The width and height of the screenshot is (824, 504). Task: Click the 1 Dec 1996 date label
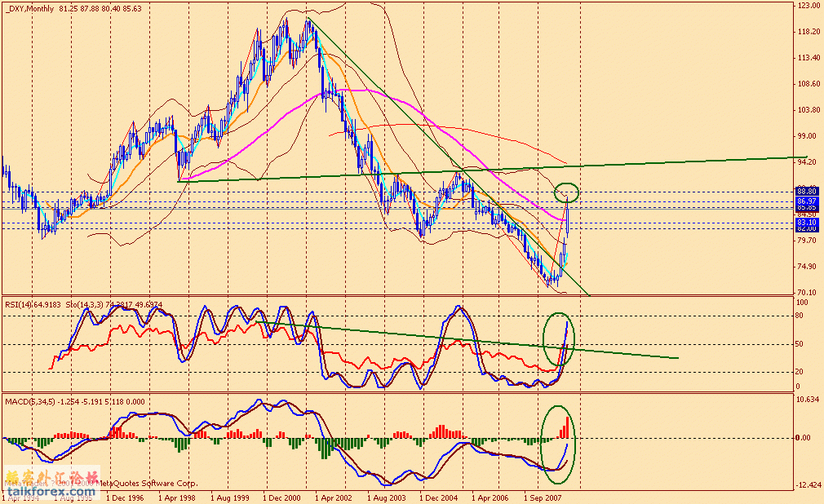(125, 497)
